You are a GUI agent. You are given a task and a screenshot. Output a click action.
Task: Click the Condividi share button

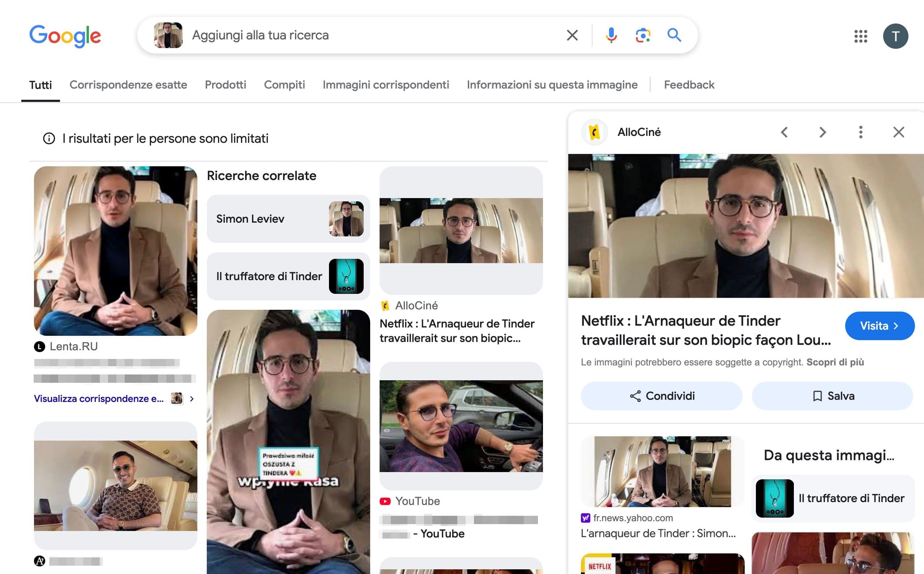(661, 396)
